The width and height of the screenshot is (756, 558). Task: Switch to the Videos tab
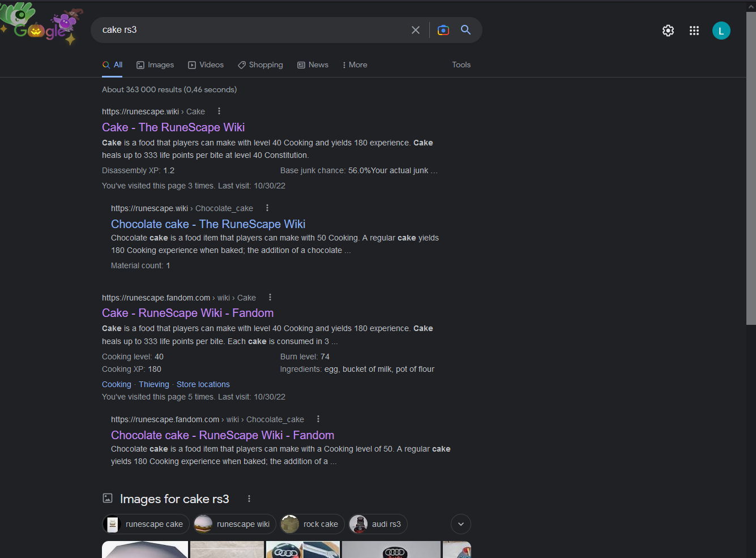[x=206, y=65]
